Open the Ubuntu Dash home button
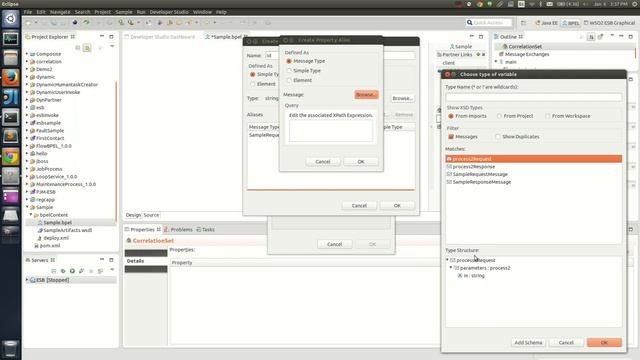The image size is (640, 360). [11, 19]
